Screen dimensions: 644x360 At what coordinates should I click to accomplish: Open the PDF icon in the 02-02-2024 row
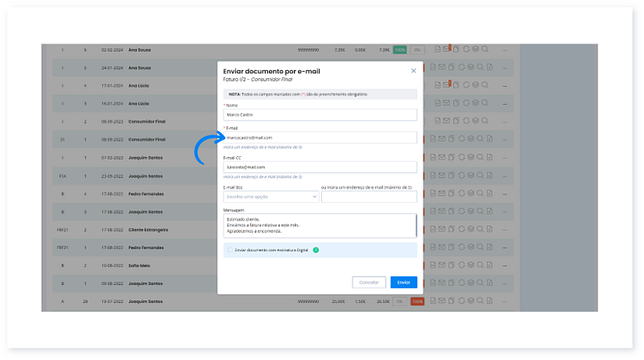436,50
